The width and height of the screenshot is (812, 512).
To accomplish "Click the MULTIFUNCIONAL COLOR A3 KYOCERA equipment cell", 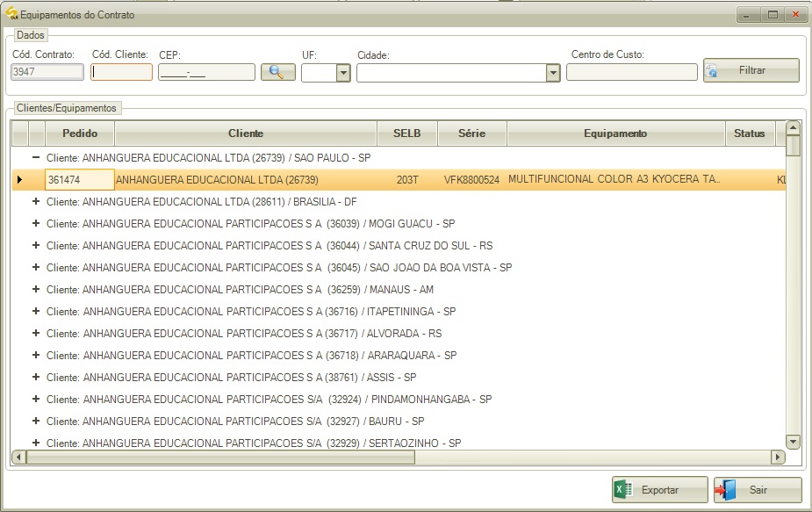I will click(615, 179).
